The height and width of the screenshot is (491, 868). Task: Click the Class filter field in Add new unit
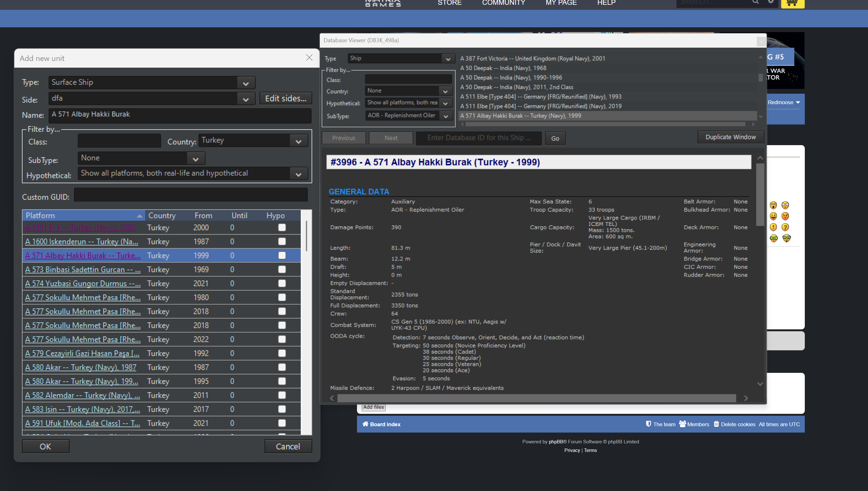click(119, 141)
